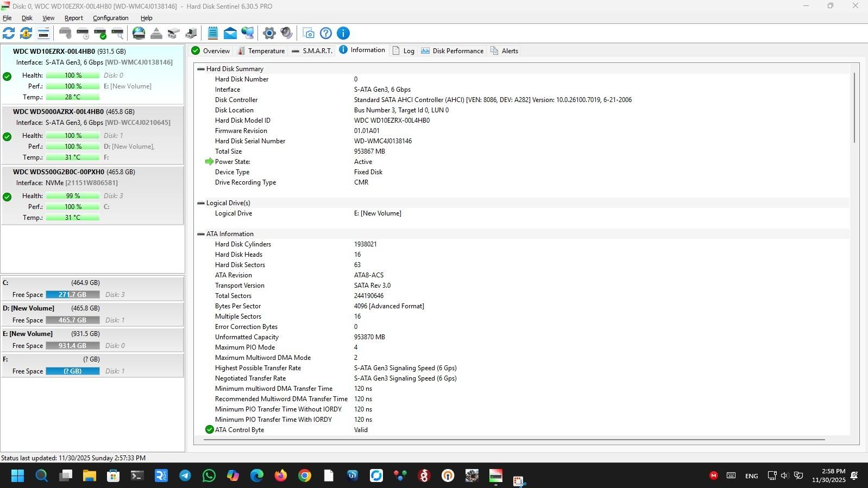Switch to the S.M.A.R.T. tab

312,51
